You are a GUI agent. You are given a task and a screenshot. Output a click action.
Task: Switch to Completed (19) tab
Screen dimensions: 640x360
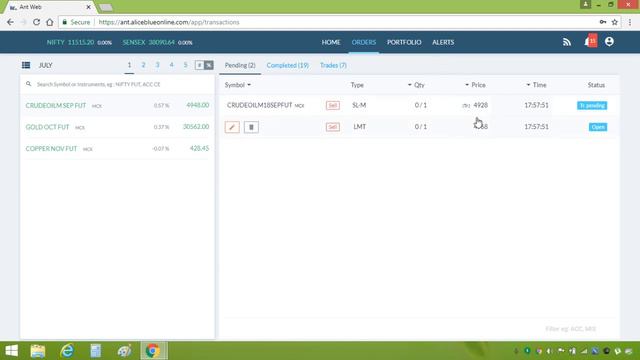[x=287, y=65]
